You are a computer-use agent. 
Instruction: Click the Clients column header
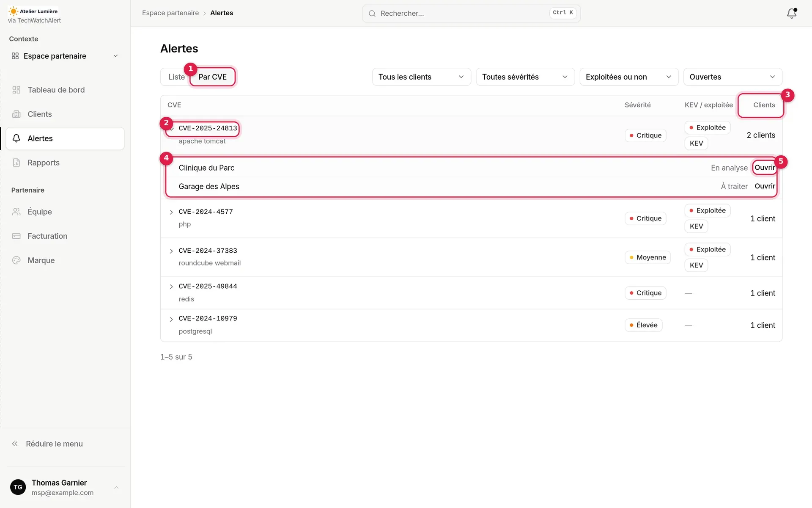(x=764, y=105)
